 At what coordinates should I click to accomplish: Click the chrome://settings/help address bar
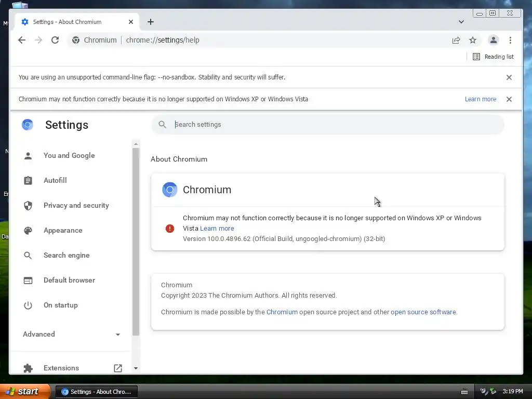click(x=163, y=40)
